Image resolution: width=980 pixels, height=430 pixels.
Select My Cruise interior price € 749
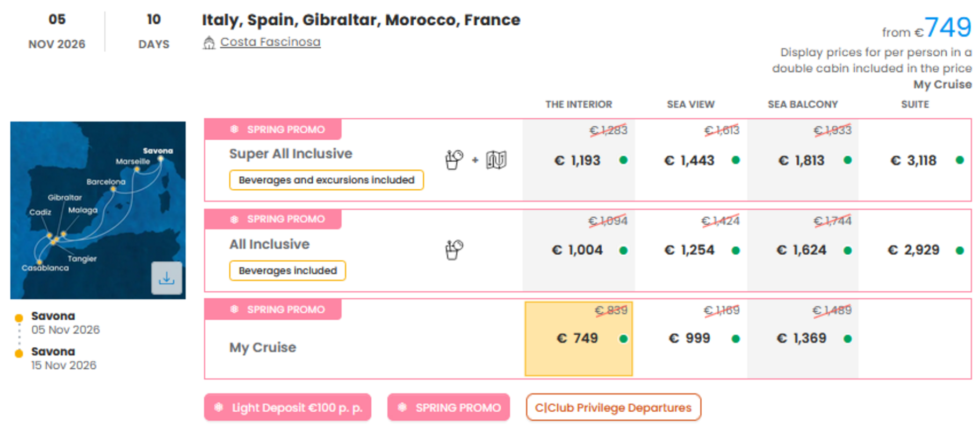click(578, 339)
